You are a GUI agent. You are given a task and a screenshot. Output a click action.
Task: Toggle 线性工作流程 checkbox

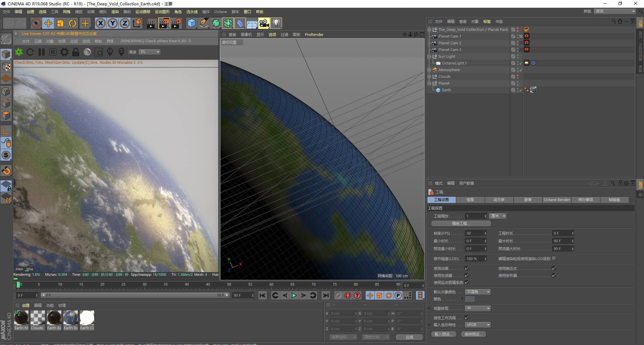(x=467, y=317)
